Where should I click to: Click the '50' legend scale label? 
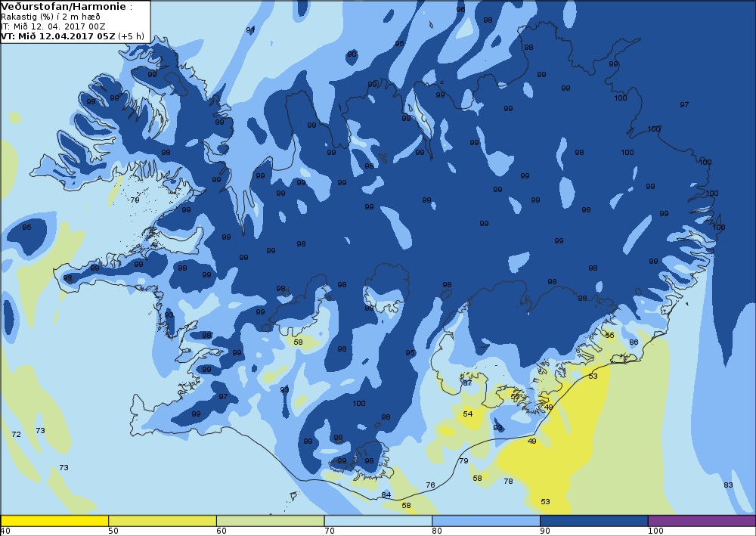pos(113,531)
